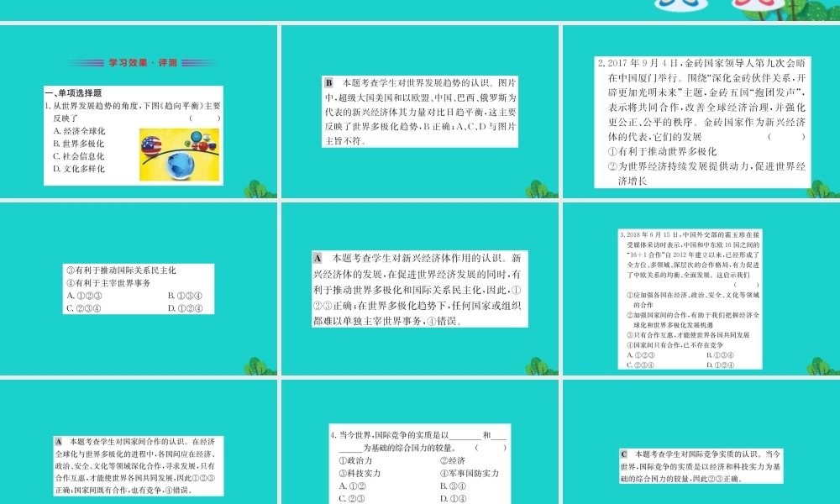Viewport: 840px width, 504px height.
Task: Click option ①政治力
Action: 355,460
